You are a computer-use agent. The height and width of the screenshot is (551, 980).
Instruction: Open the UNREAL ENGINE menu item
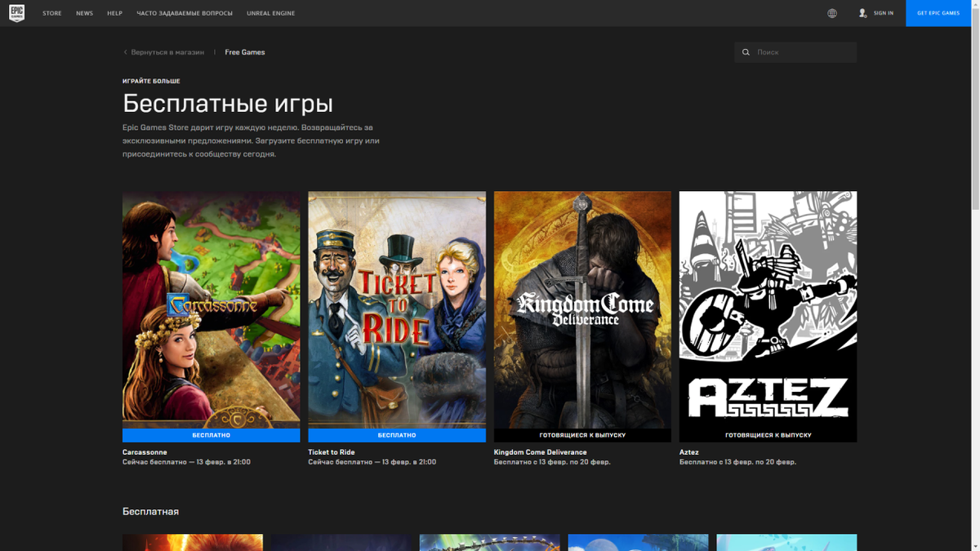[271, 13]
